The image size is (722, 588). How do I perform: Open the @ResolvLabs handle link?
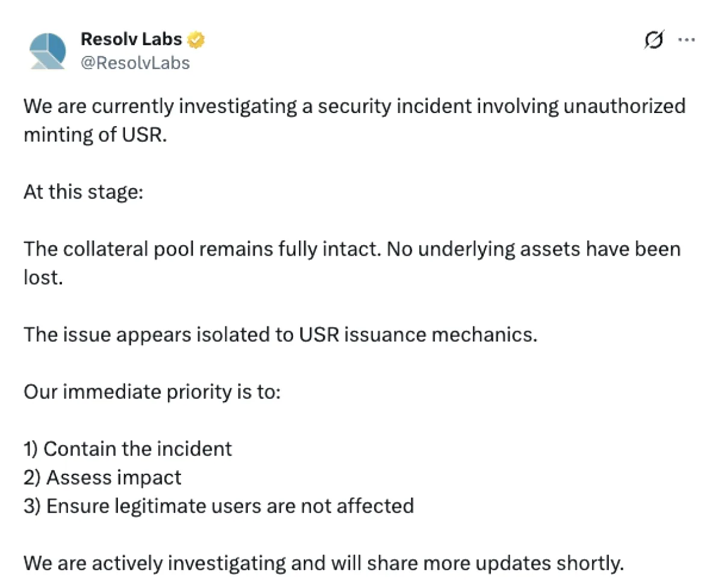tap(135, 63)
